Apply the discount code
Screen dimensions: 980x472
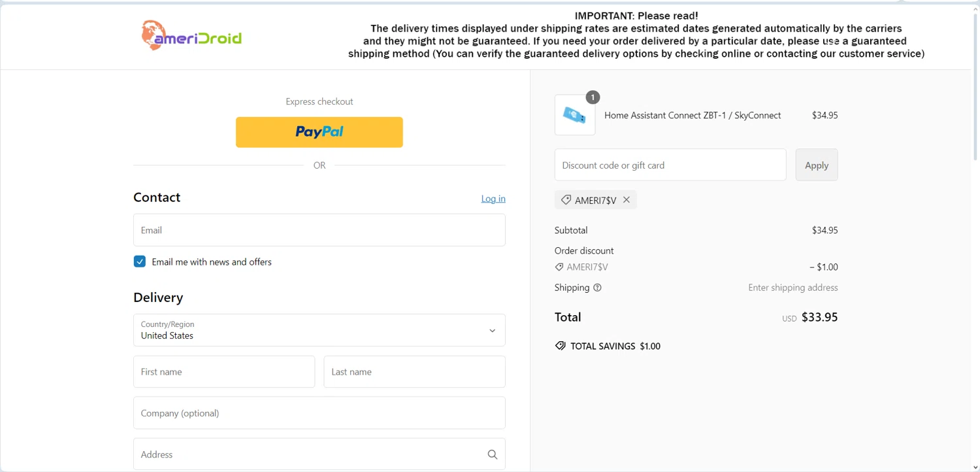click(817, 165)
